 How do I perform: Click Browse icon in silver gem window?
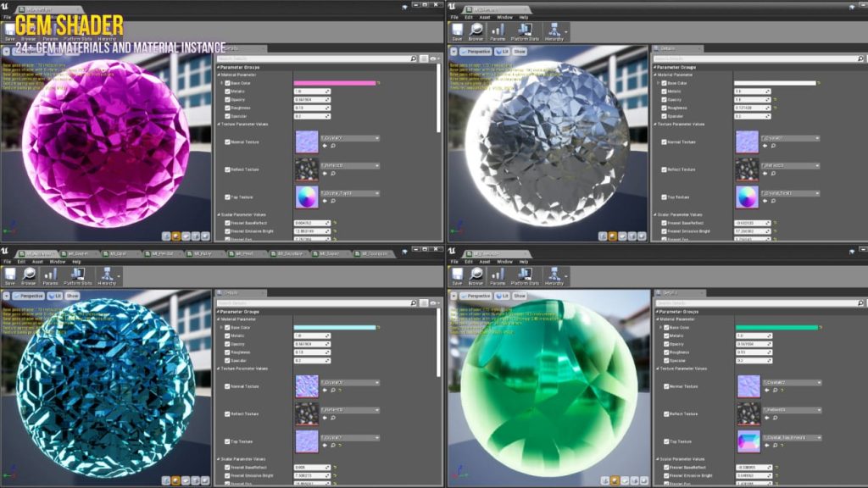click(x=476, y=31)
